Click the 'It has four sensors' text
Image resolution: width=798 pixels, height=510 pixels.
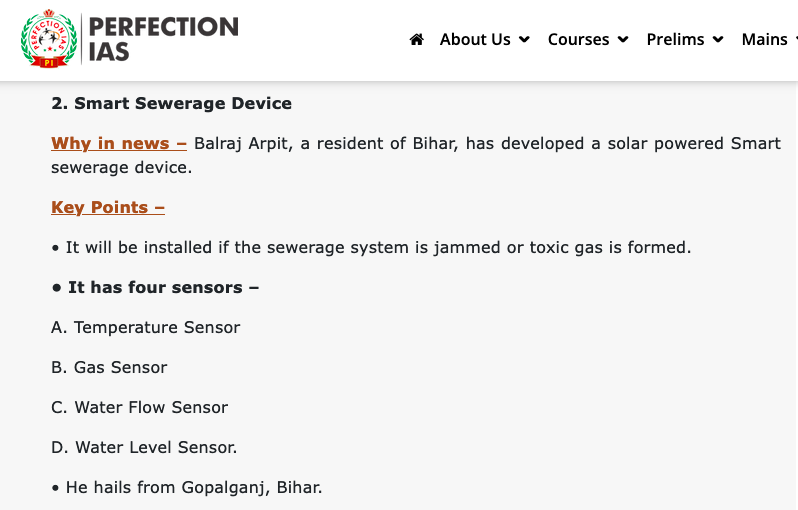(155, 288)
